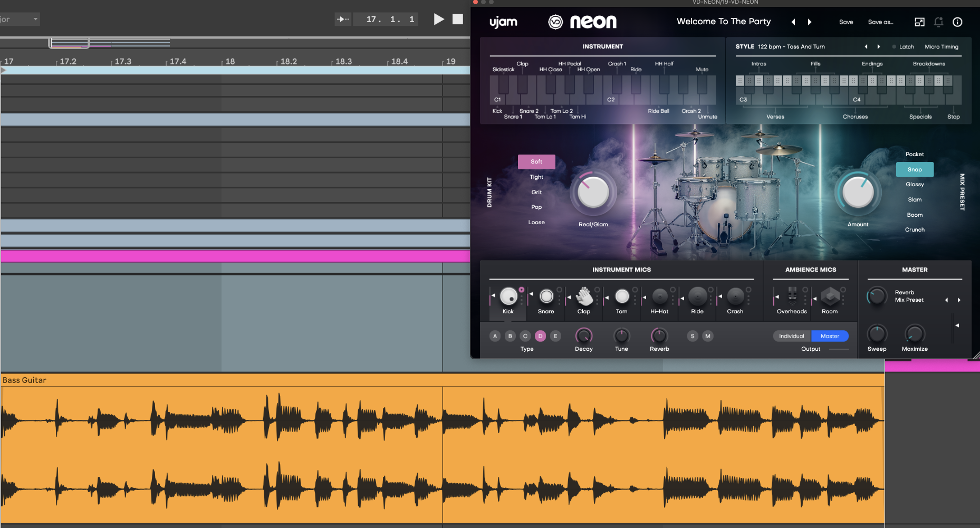This screenshot has width=980, height=528.
Task: Select the Tom mic channel
Action: [622, 296]
